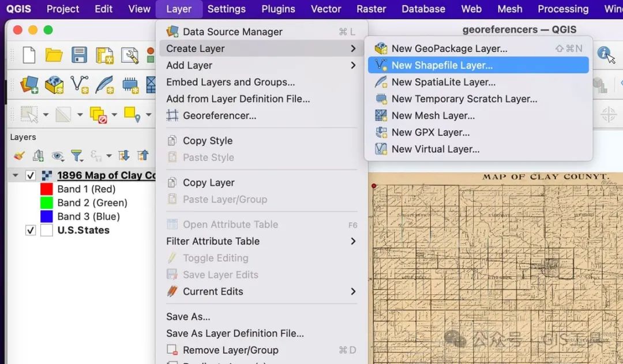Click the New Print Layout toolbar icon
623x364 pixels.
(104, 55)
